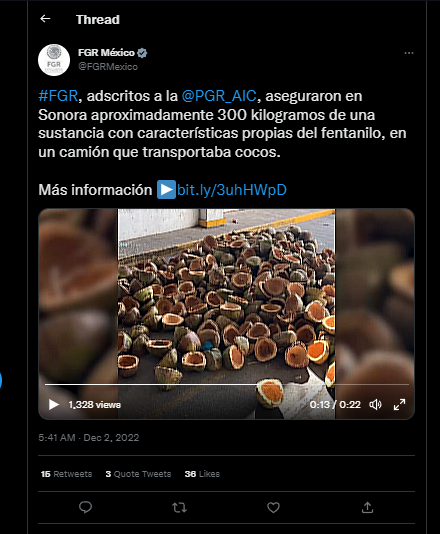Click the verified badge next to FGR México
This screenshot has width=440, height=534.
[x=142, y=53]
